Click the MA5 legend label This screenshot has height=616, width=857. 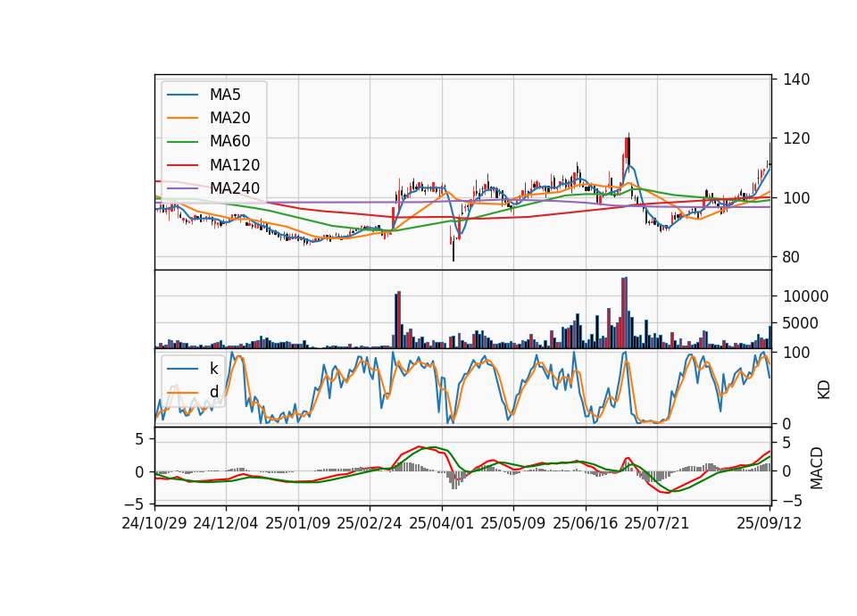click(x=225, y=95)
